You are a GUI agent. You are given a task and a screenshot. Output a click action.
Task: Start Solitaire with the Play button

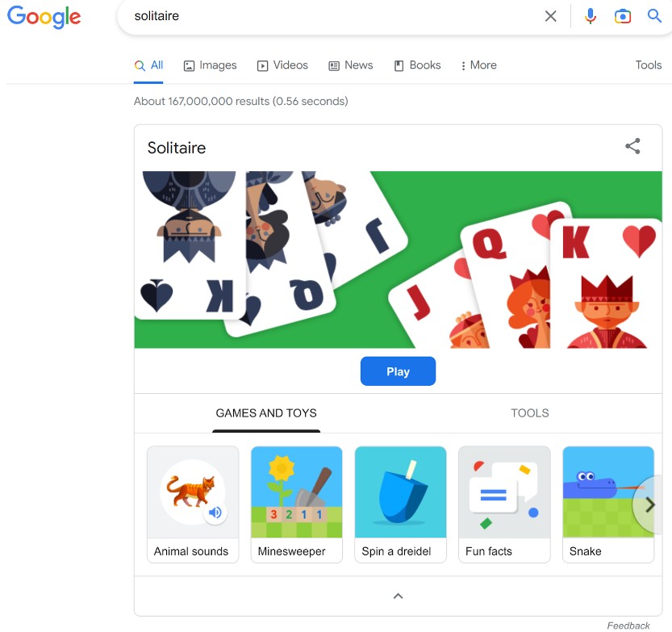click(x=398, y=371)
